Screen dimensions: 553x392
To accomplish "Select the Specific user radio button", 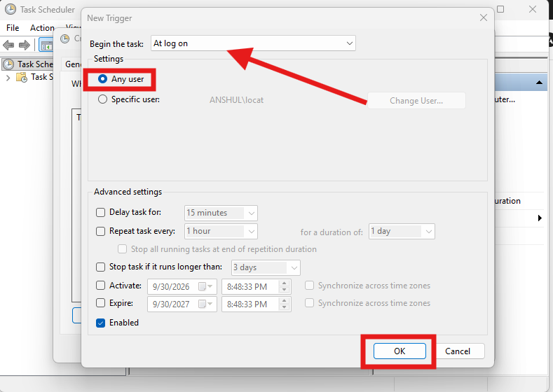I will pyautogui.click(x=102, y=99).
